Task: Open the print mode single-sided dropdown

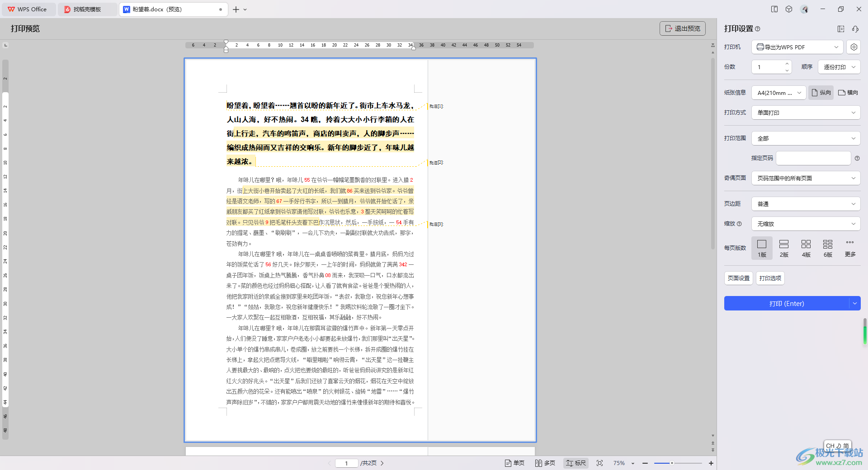Action: [806, 113]
